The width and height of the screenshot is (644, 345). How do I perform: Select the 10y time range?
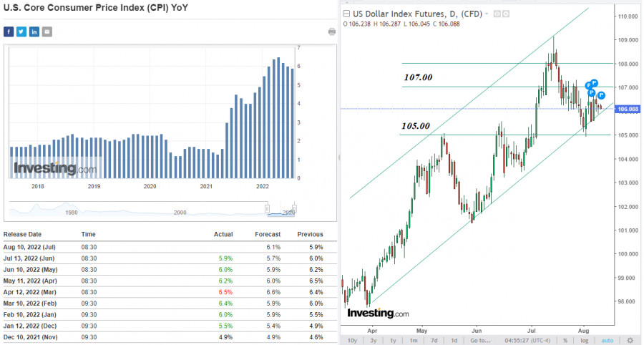pos(351,340)
